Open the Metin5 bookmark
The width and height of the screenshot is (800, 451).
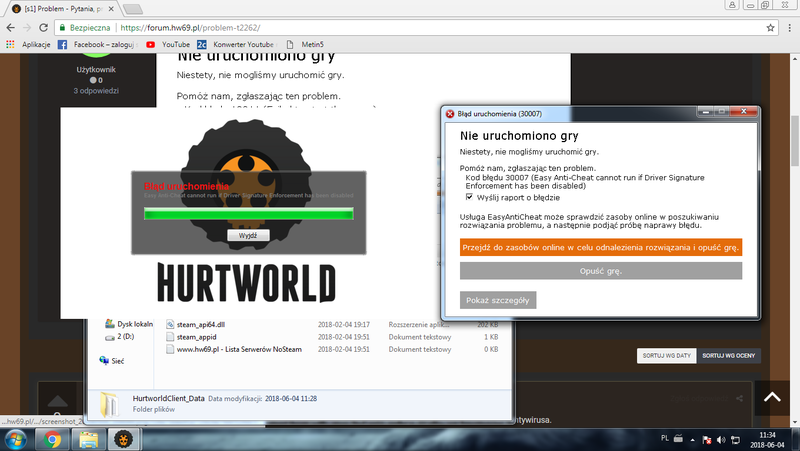coord(305,44)
